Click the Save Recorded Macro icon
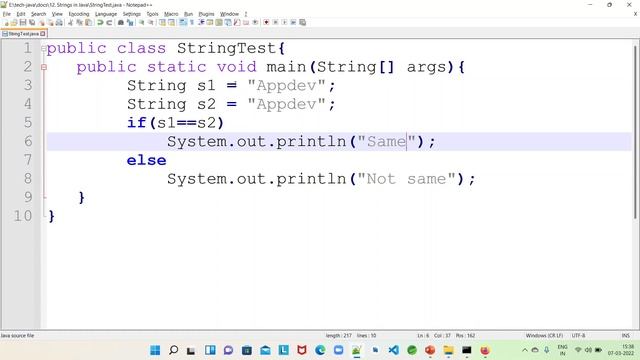 point(302,22)
